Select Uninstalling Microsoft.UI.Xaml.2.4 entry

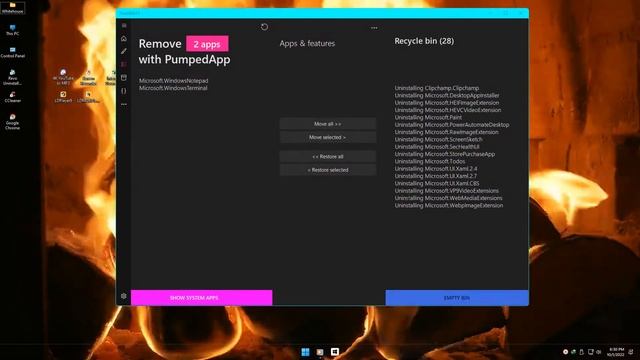436,169
